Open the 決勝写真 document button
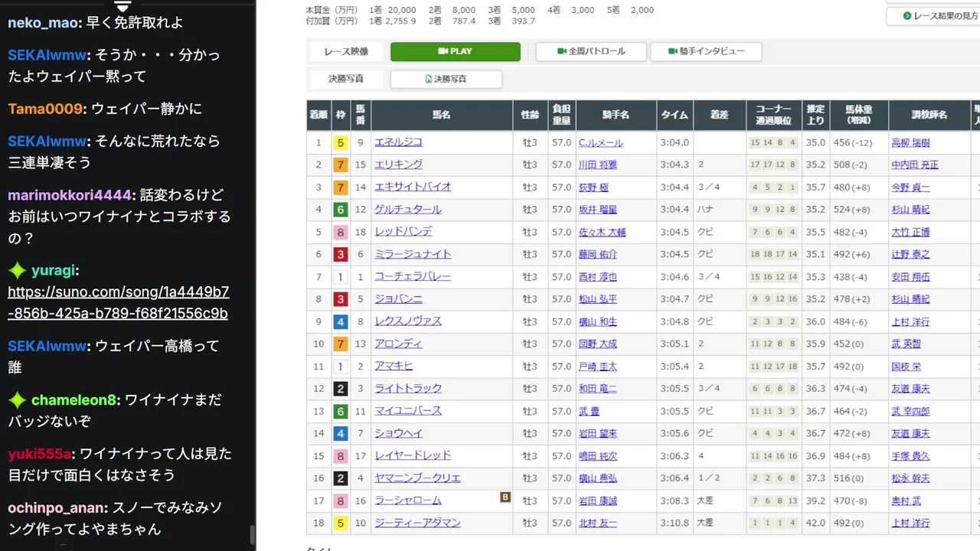980x551 pixels. [446, 79]
